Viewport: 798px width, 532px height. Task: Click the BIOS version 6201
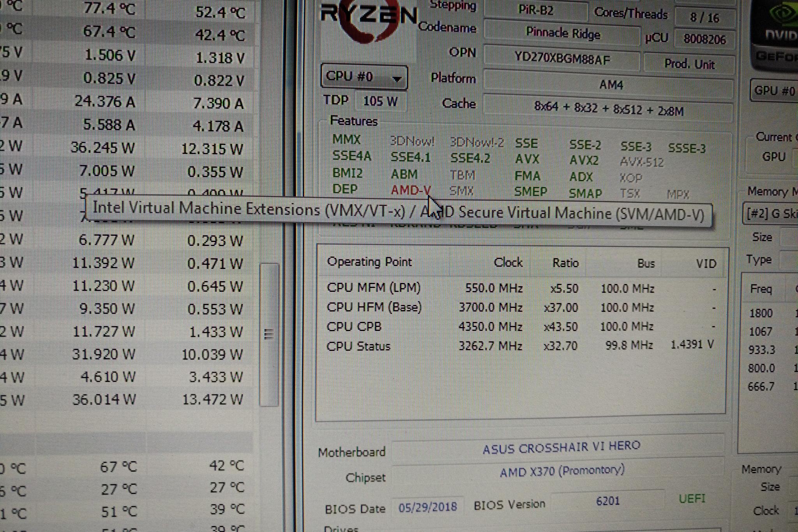pyautogui.click(x=608, y=501)
